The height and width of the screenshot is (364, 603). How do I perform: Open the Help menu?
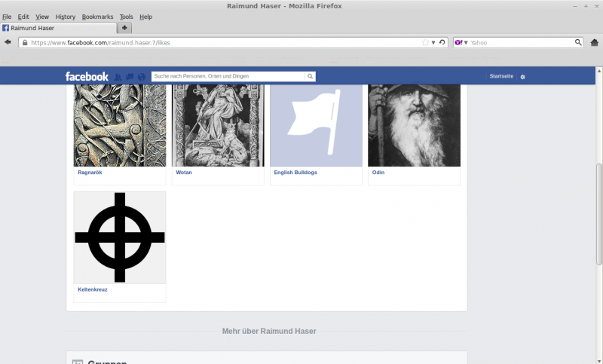coord(145,17)
